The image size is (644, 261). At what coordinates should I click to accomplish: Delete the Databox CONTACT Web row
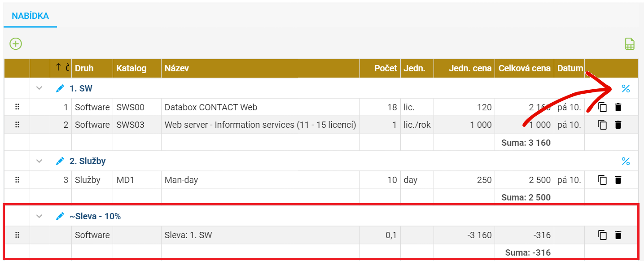tap(618, 107)
